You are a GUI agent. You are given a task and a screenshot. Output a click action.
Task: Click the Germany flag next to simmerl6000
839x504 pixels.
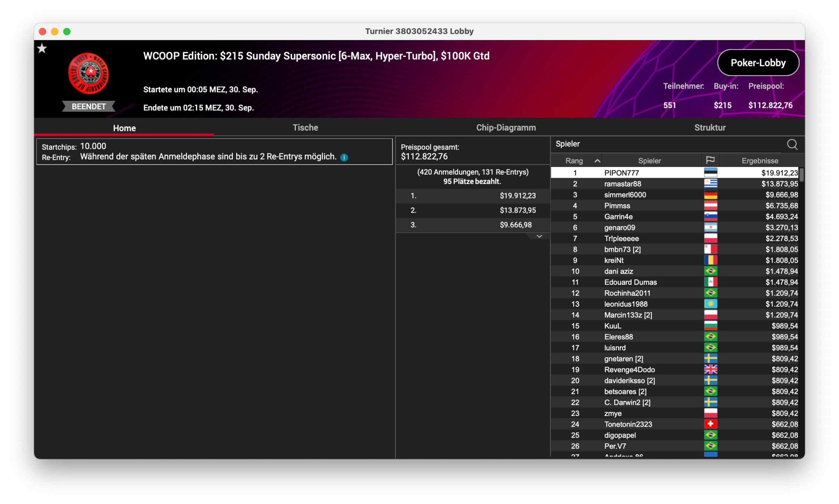(710, 195)
